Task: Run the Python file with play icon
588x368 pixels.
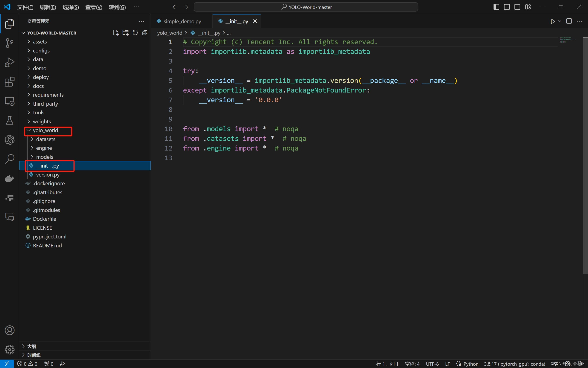Action: coord(553,21)
